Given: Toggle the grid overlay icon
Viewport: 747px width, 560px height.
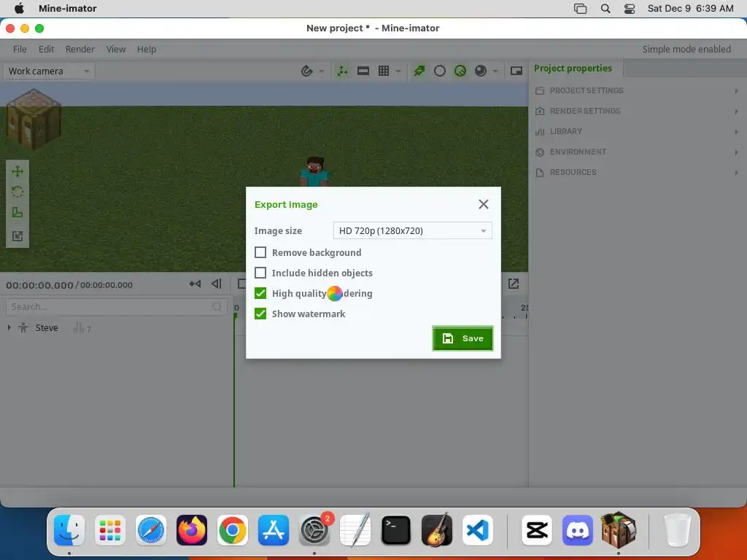Looking at the screenshot, I should coord(384,71).
